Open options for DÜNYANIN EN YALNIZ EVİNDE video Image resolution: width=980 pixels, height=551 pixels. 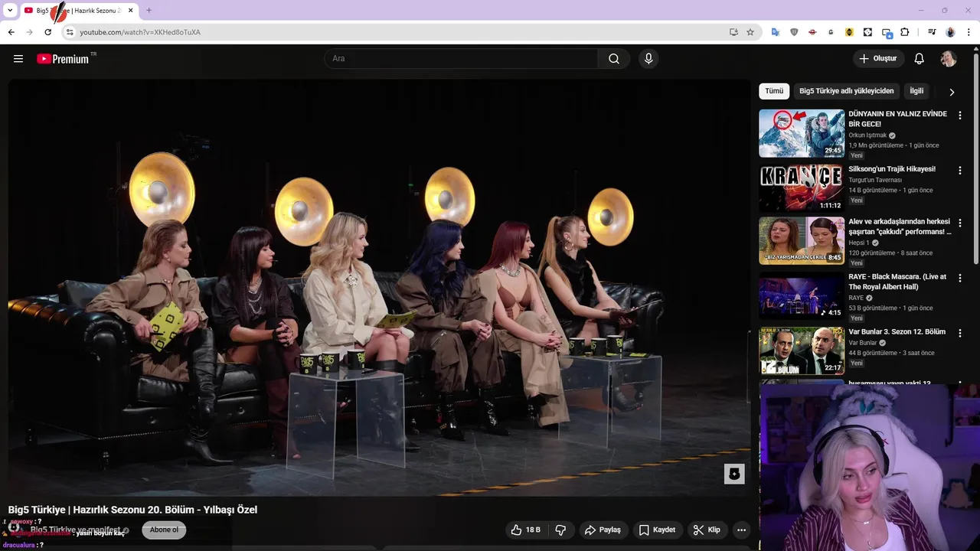(x=960, y=116)
